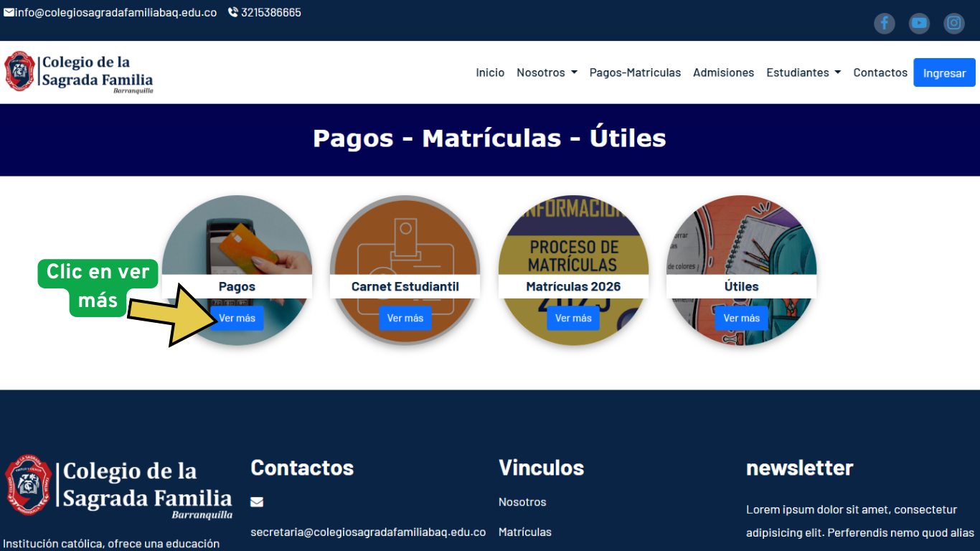Click the header school crest logo
The image size is (980, 551).
point(20,72)
